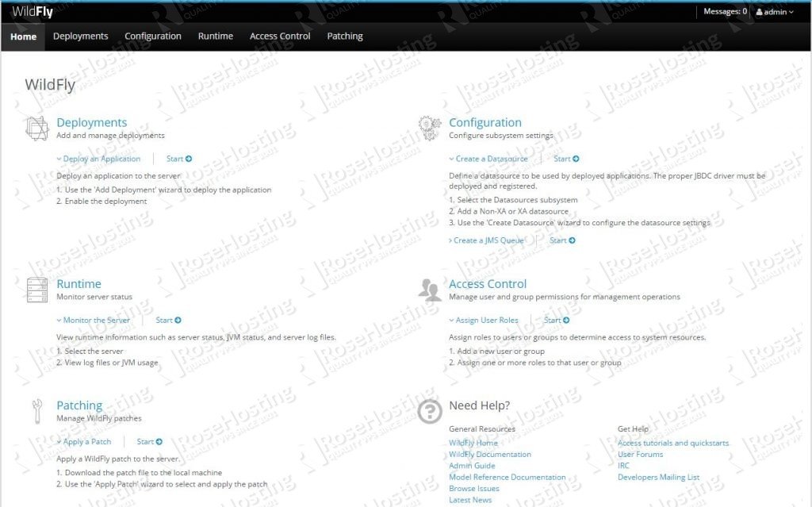Image resolution: width=812 pixels, height=507 pixels.
Task: Click the Runtime server icon
Action: click(37, 290)
